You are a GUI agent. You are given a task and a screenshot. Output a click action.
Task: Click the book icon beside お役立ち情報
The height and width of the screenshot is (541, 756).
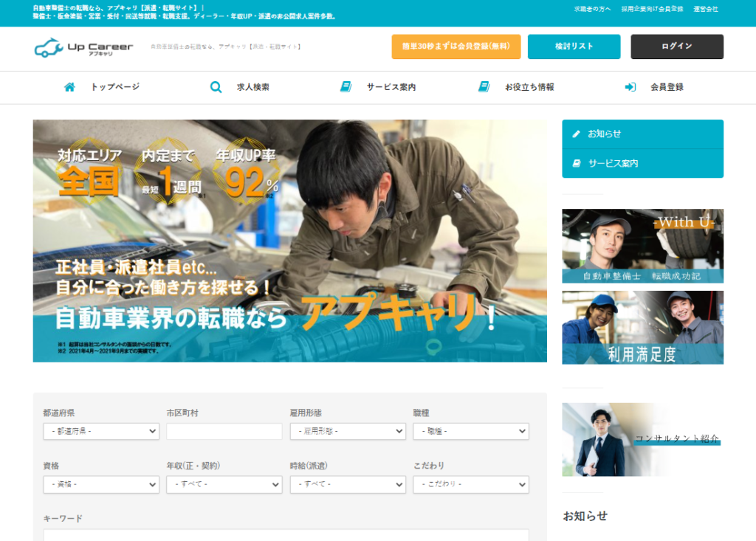tap(484, 87)
